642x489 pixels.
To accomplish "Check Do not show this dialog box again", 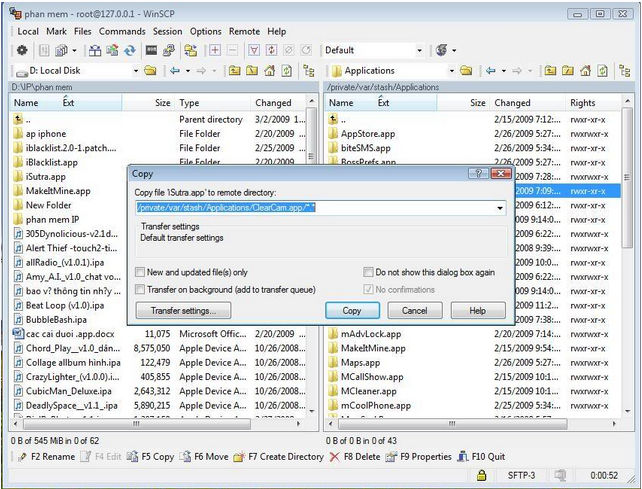I will [x=368, y=272].
